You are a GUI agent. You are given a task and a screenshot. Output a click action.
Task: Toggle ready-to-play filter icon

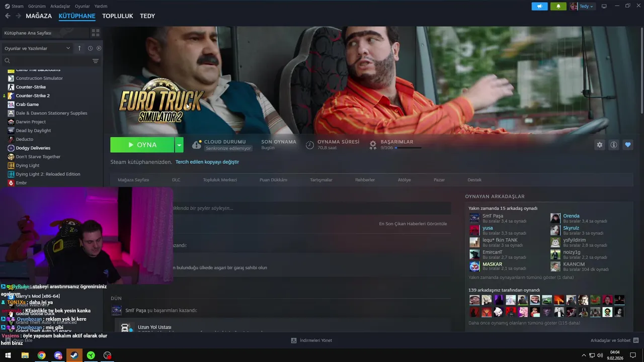pyautogui.click(x=99, y=48)
